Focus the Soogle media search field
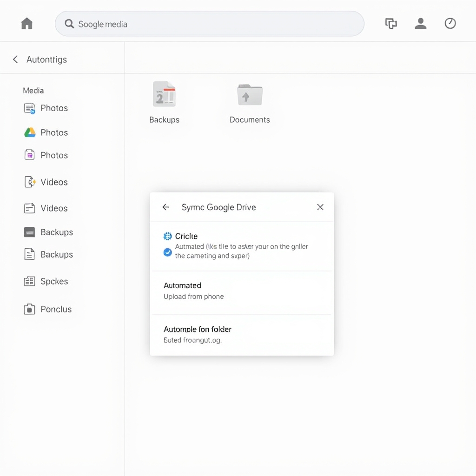 coord(210,24)
